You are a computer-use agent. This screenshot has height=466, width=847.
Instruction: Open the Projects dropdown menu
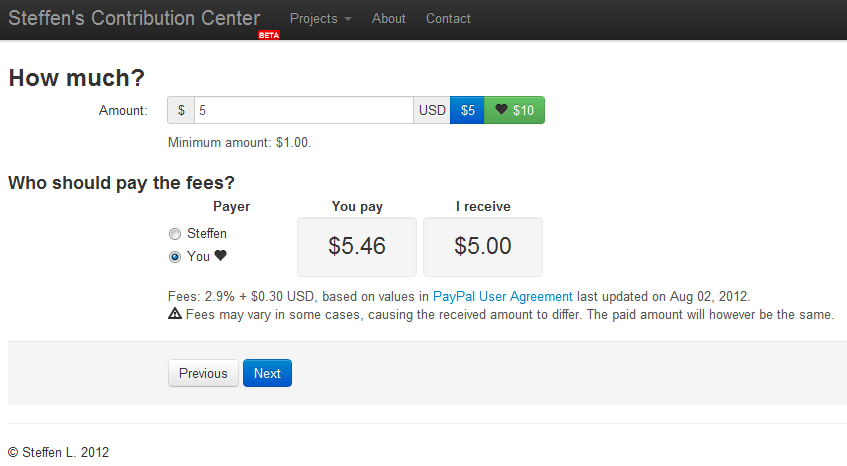pos(314,19)
